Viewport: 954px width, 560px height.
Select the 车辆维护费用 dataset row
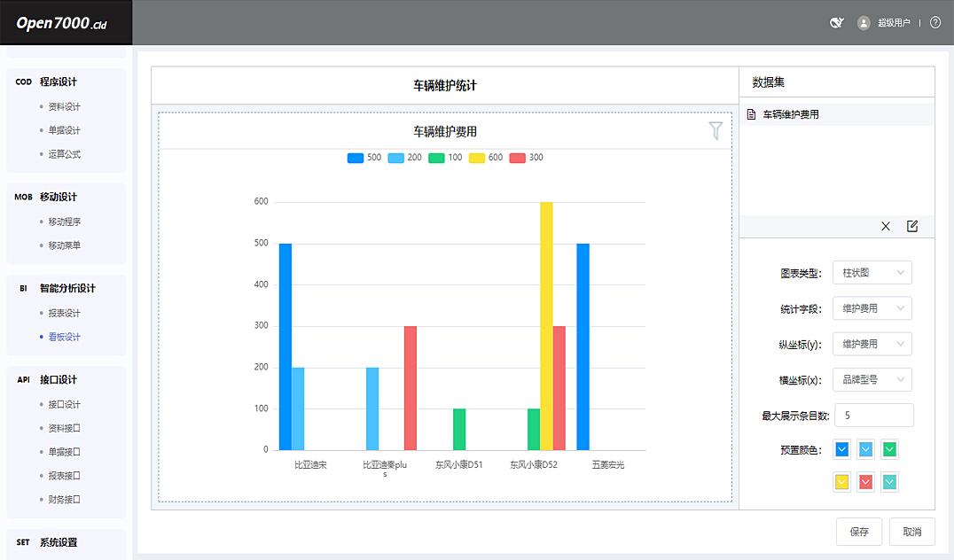[837, 114]
